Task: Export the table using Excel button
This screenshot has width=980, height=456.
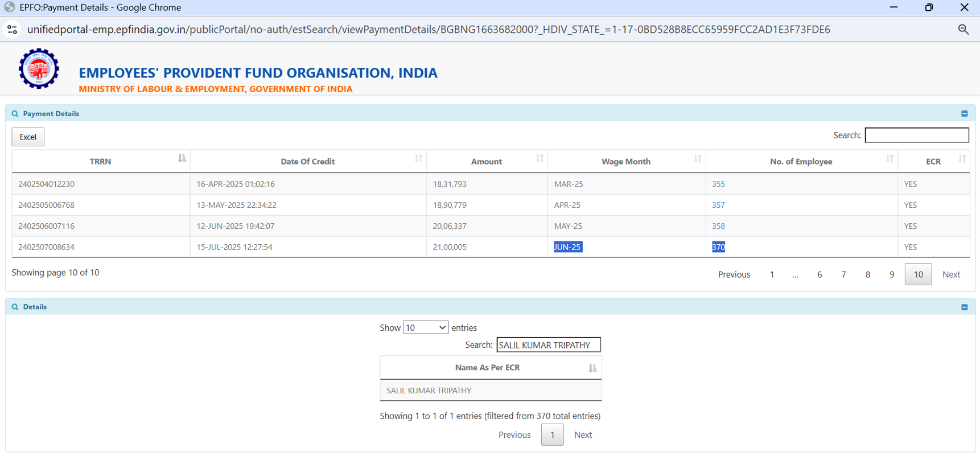Action: pyautogui.click(x=28, y=137)
